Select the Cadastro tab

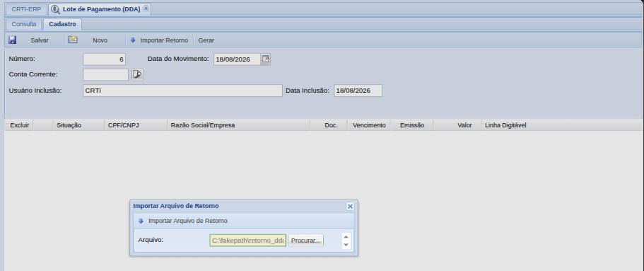62,24
